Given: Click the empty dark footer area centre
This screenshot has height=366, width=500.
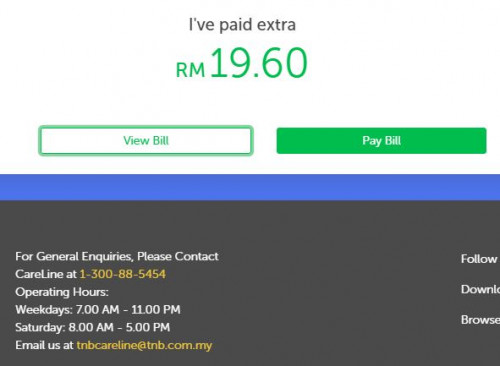Looking at the screenshot, I should pos(333,293).
